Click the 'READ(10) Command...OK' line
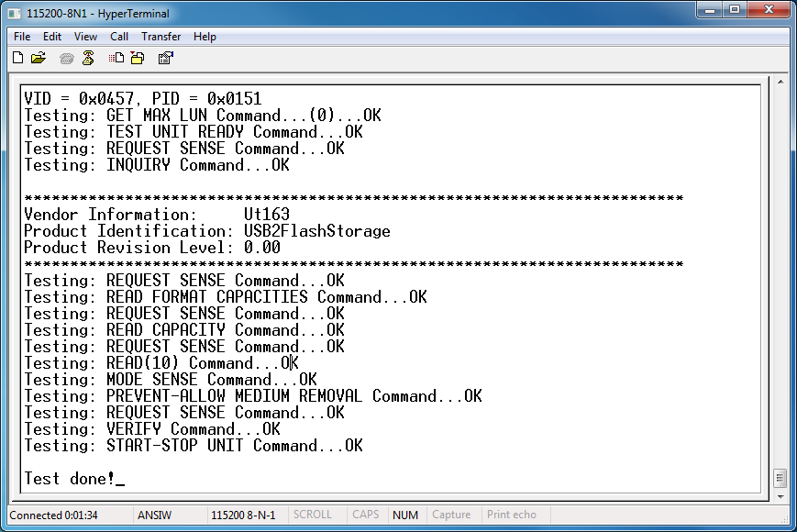 pyautogui.click(x=161, y=363)
